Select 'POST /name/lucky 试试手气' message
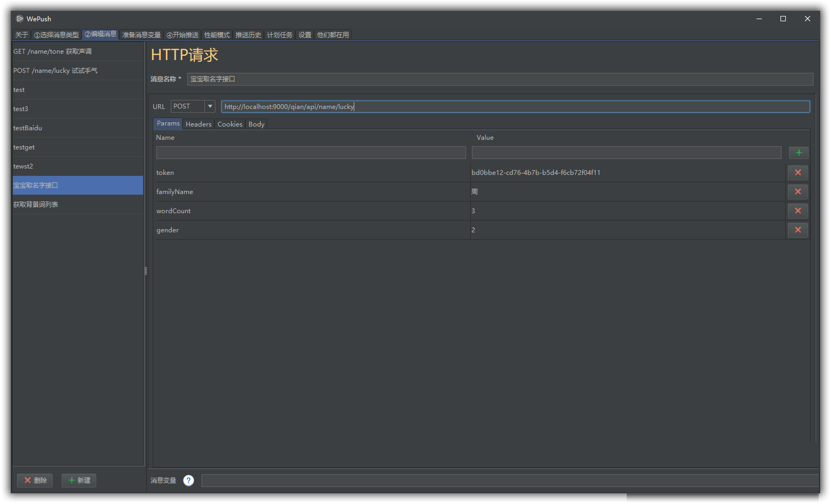The image size is (831, 504). (78, 71)
